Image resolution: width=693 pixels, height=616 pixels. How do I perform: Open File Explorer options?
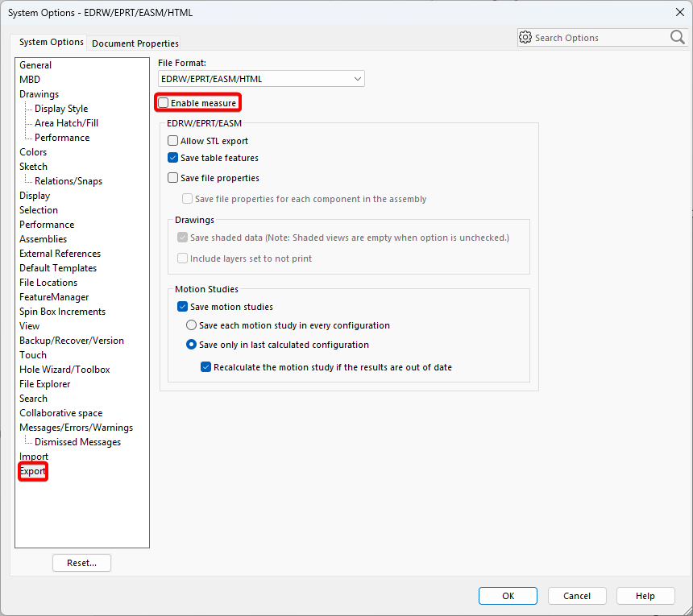[44, 384]
